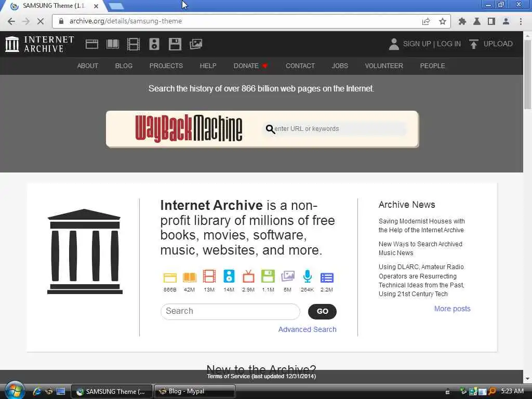
Task: Bookmark this page with the star icon
Action: (442, 21)
